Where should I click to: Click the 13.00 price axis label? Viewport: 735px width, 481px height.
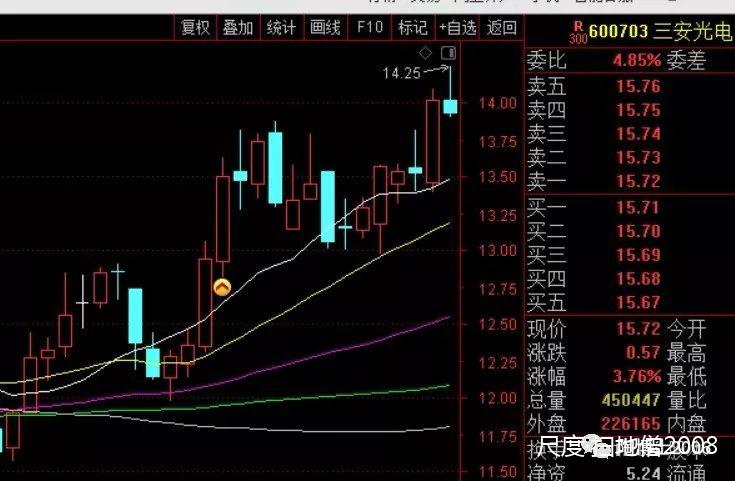[497, 250]
